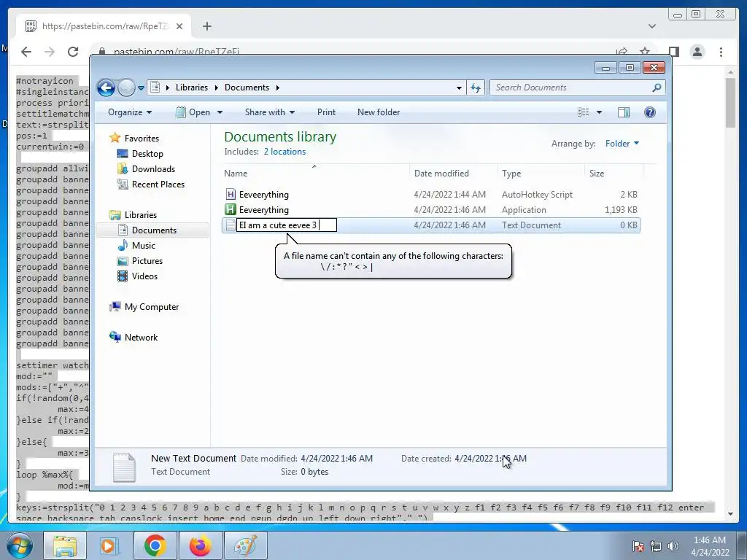Click the volume speaker tray icon
Screen dimensions: 747x560
pyautogui.click(x=673, y=545)
